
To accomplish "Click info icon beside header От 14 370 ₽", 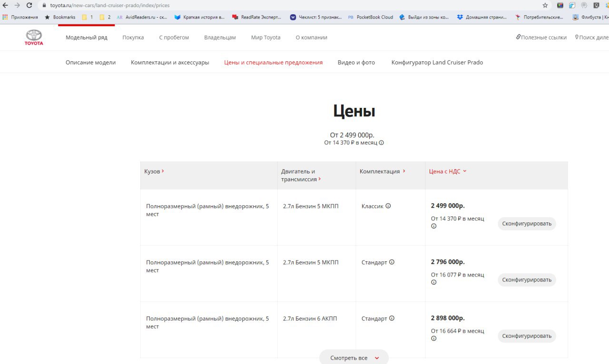I will pyautogui.click(x=382, y=143).
